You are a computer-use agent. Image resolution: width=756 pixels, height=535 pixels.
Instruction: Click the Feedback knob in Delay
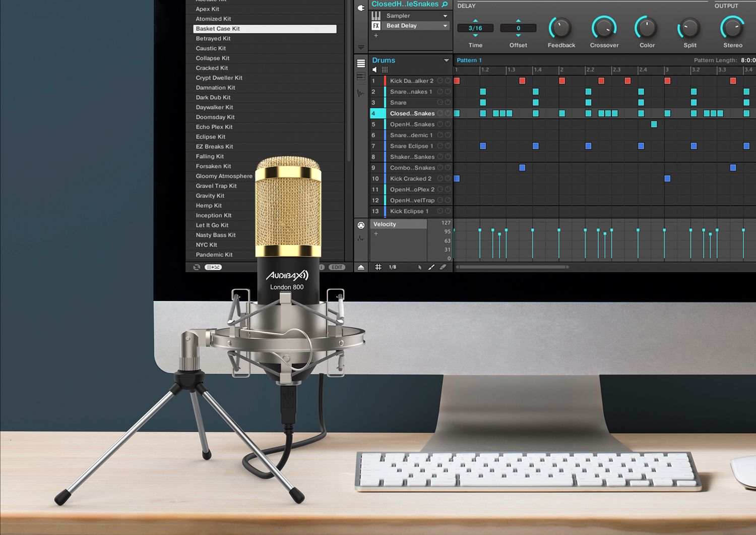pyautogui.click(x=560, y=28)
